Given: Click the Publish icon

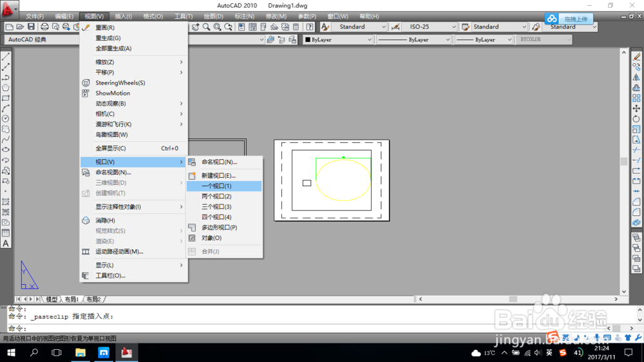Looking at the screenshot, I should (x=66, y=26).
